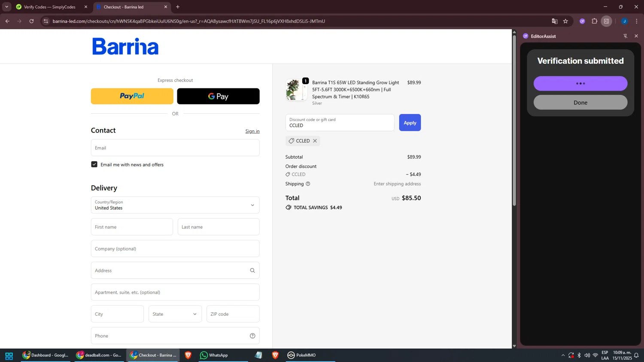Viewport: 644px width, 362px height.
Task: Click Done in EditorAssist panel
Action: tap(580, 103)
